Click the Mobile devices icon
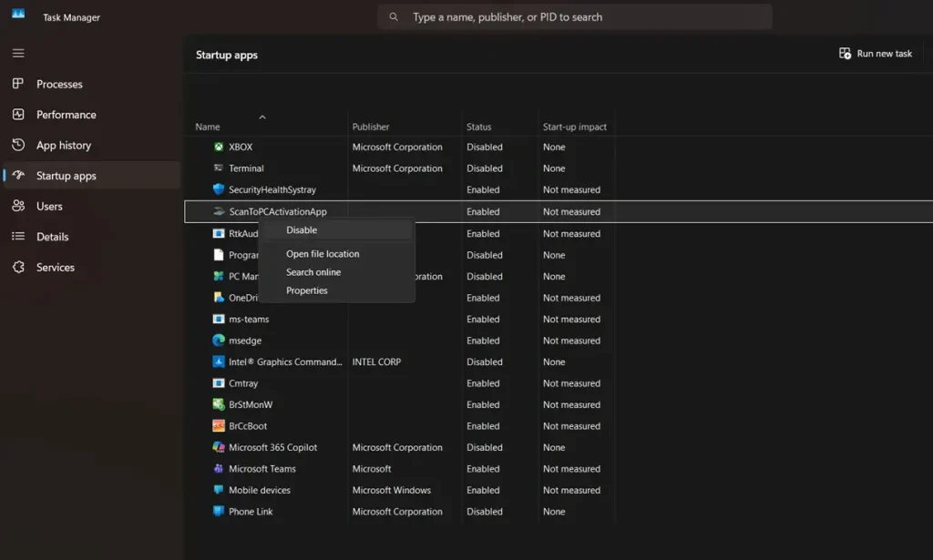The height and width of the screenshot is (560, 933). (x=219, y=490)
